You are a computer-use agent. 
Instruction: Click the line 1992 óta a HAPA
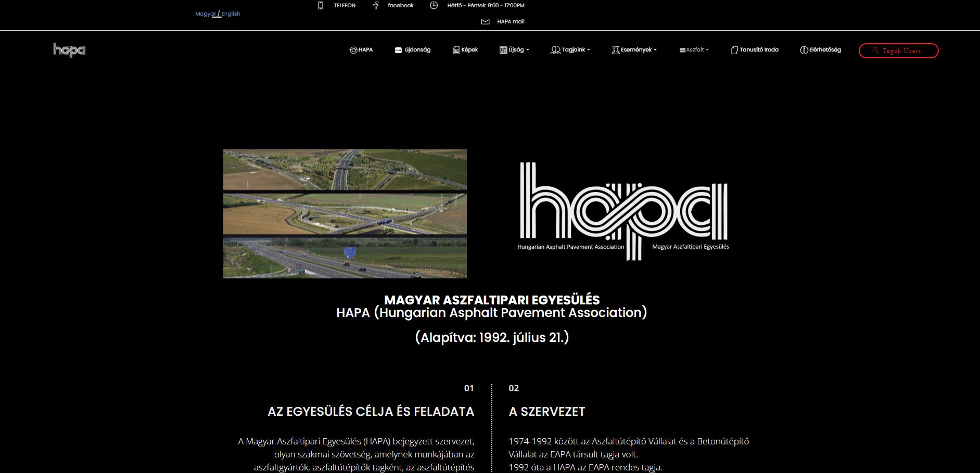coord(586,467)
